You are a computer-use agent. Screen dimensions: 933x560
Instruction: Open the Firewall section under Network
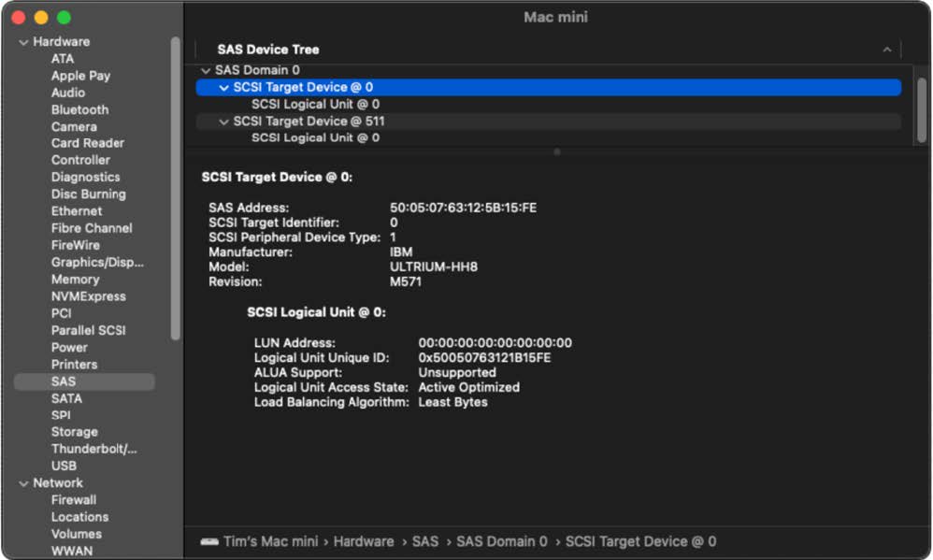pos(74,499)
